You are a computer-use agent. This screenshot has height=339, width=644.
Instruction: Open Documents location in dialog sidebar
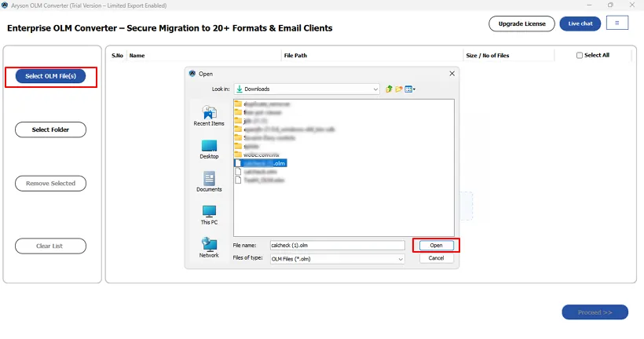point(209,182)
